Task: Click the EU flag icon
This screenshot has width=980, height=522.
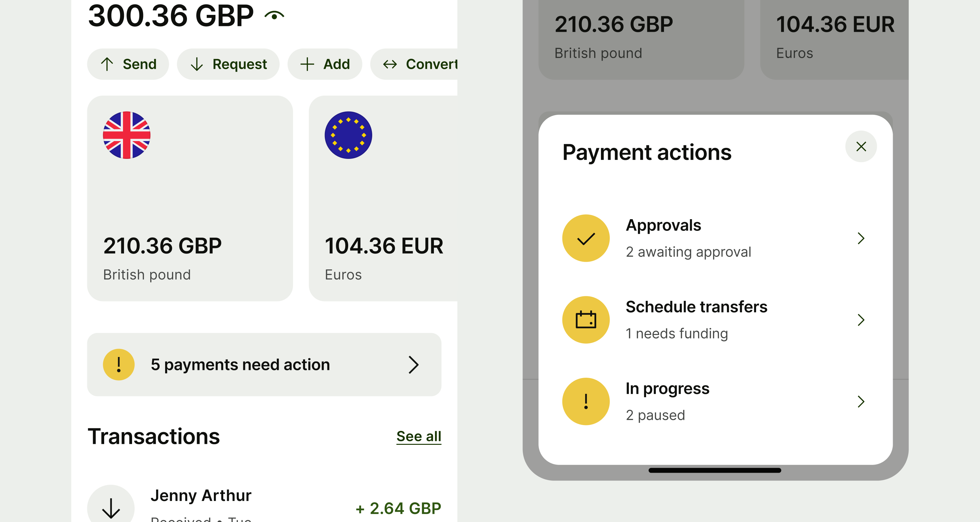Action: coord(348,135)
